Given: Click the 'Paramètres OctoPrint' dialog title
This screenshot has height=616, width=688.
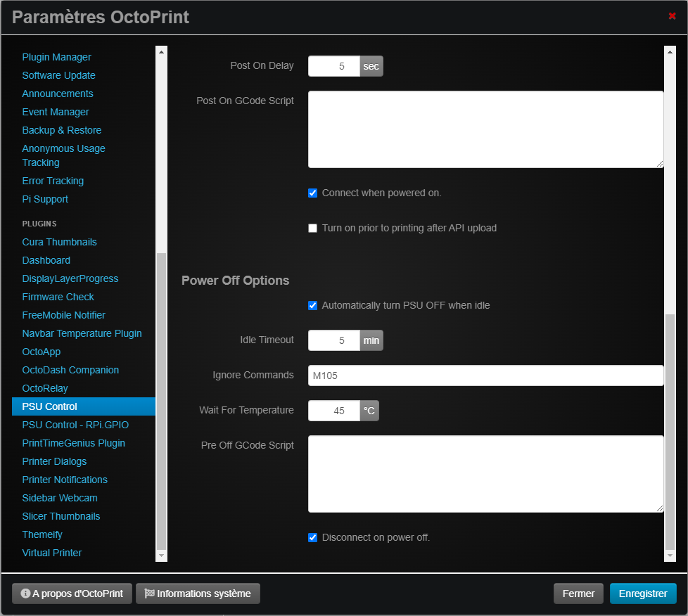Looking at the screenshot, I should click(x=101, y=17).
